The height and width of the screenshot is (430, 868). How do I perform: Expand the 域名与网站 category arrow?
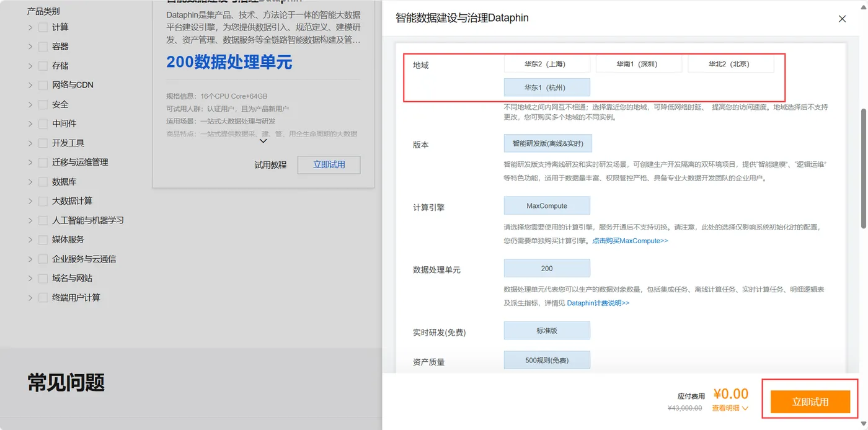30,279
